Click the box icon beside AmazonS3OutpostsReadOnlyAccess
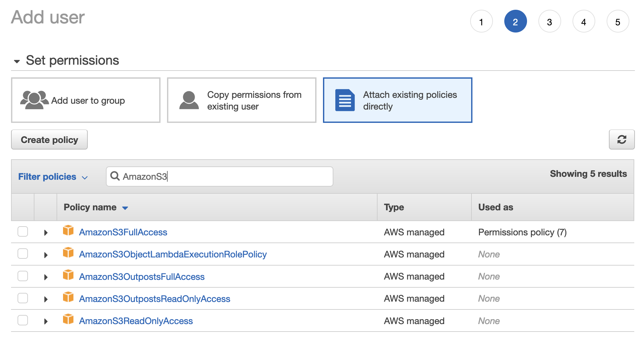The height and width of the screenshot is (353, 644). 68,297
